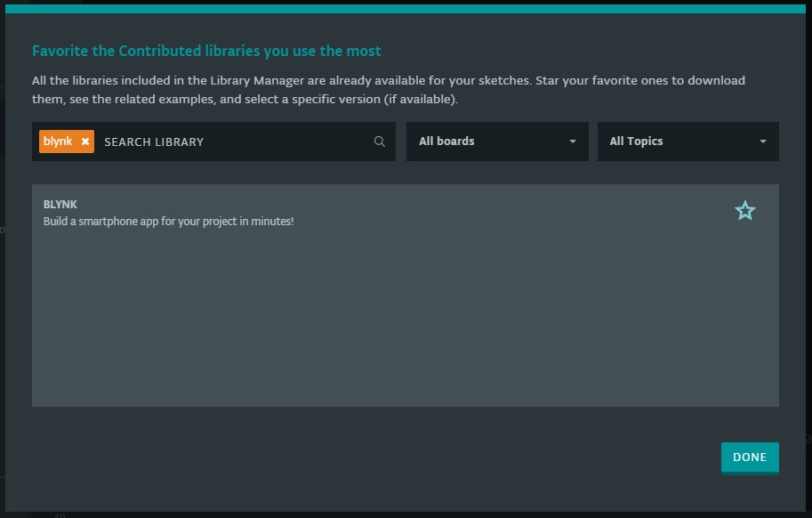Expand the All Topics dropdown

pos(687,141)
